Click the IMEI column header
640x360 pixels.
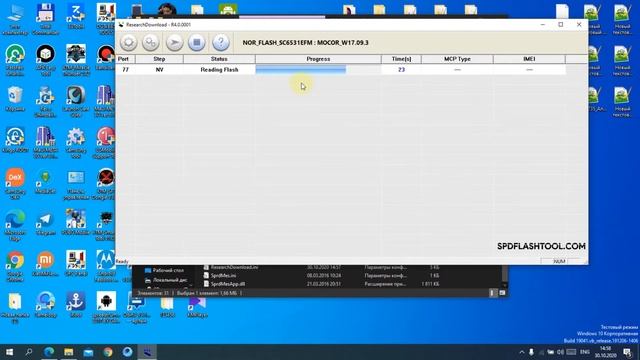(x=529, y=59)
